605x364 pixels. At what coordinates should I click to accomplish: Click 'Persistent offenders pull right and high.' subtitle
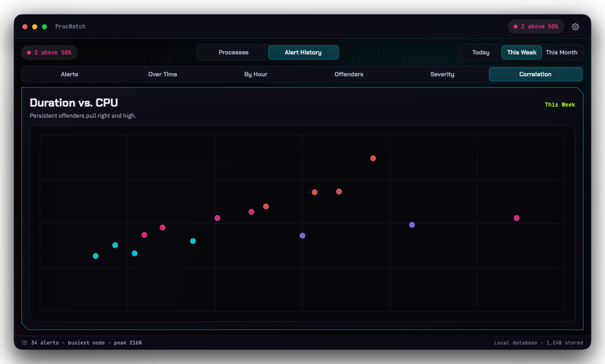[x=83, y=115]
